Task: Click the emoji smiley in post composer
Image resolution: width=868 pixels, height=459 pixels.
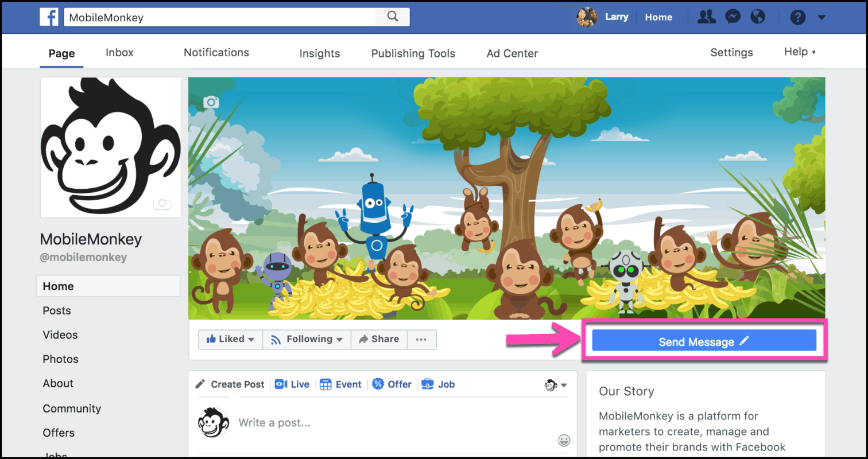Action: click(x=564, y=441)
